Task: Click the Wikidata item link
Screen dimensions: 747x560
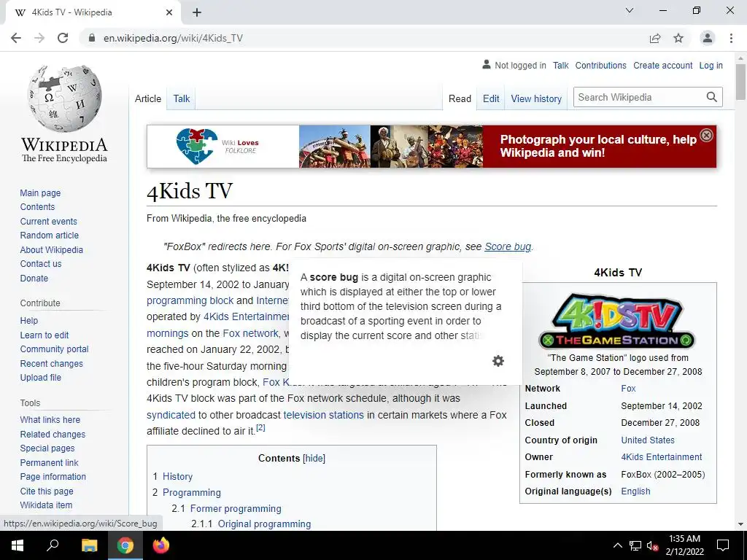Action: click(x=46, y=505)
